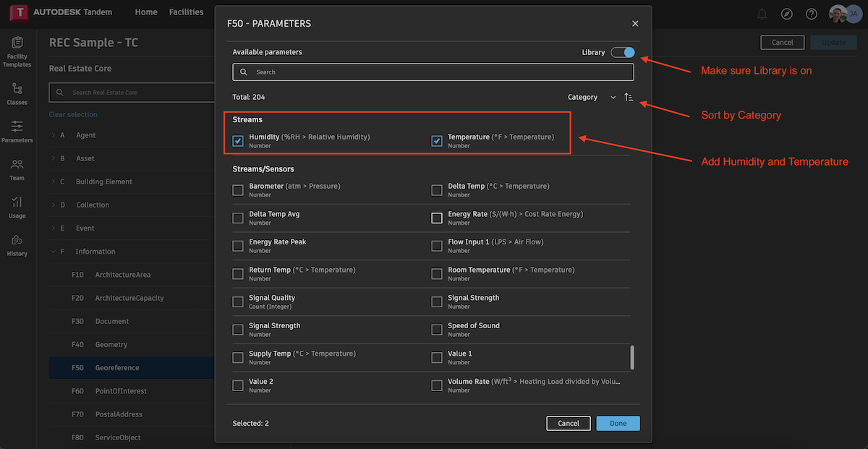This screenshot has width=868, height=449.
Task: Select the Parameters sidebar icon
Action: pos(17,131)
